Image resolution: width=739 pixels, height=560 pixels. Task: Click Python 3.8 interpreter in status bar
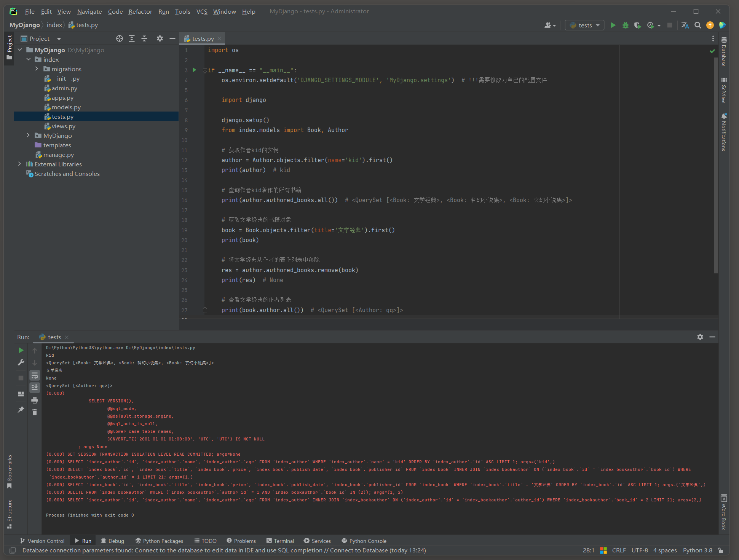click(x=697, y=550)
